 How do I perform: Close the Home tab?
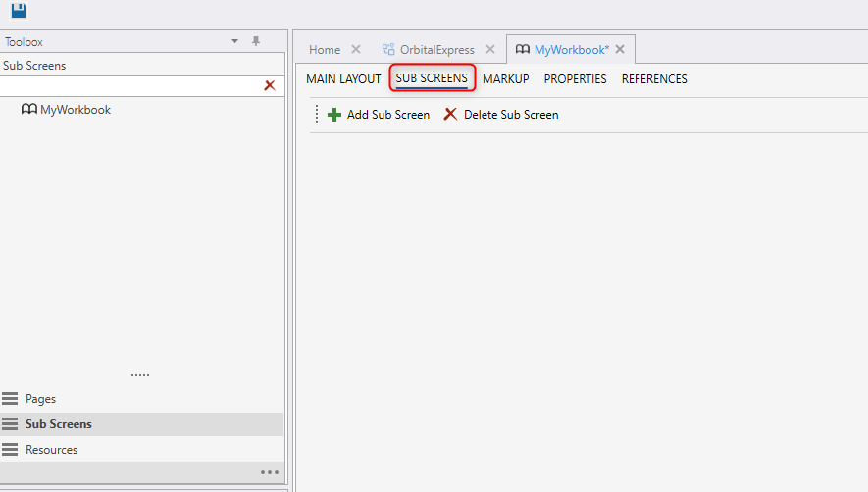point(356,50)
